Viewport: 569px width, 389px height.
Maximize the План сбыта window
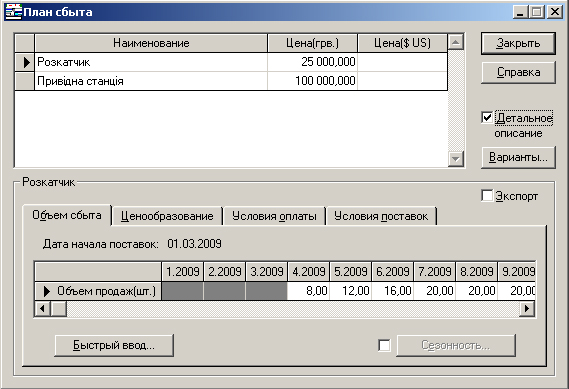click(536, 12)
